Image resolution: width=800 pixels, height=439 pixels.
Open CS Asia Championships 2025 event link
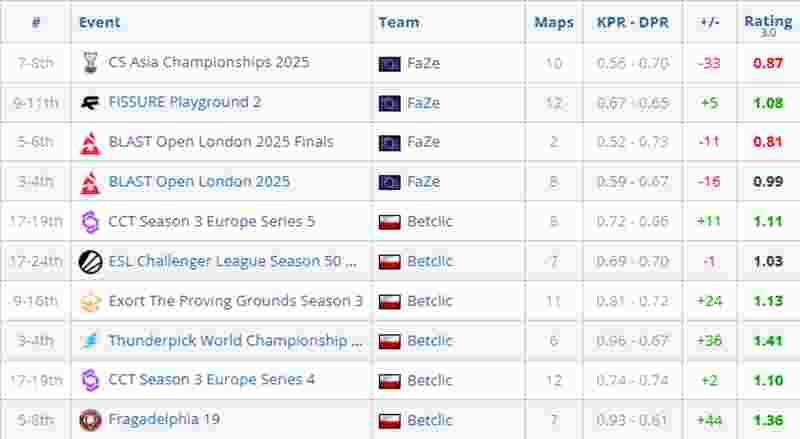(x=208, y=62)
